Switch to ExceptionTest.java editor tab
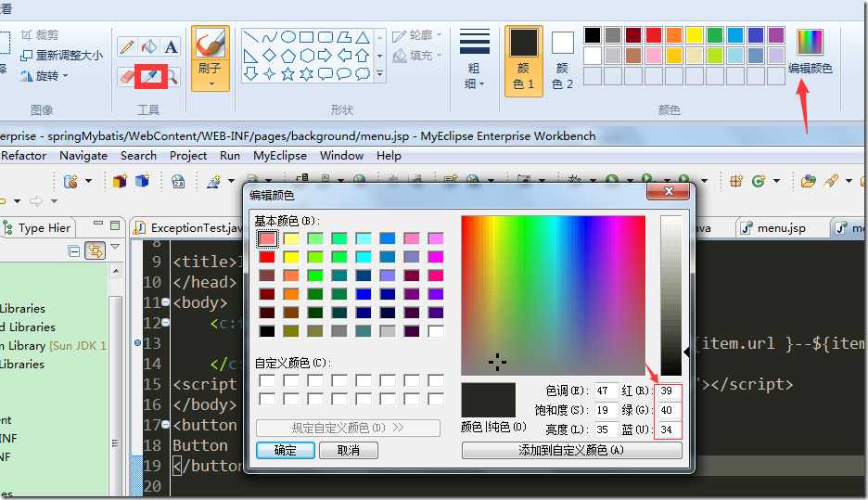Screen dimensions: 868x500 point(188,227)
